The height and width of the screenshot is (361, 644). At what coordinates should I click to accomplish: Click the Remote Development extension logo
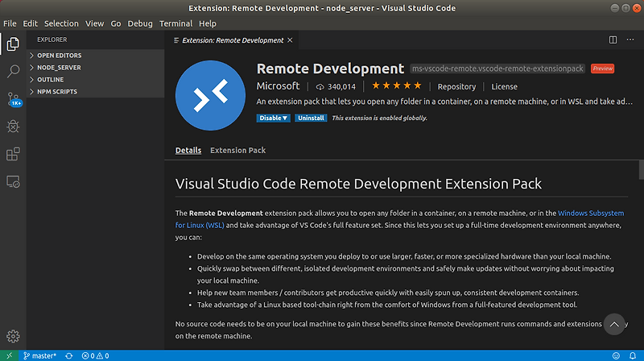click(x=210, y=95)
